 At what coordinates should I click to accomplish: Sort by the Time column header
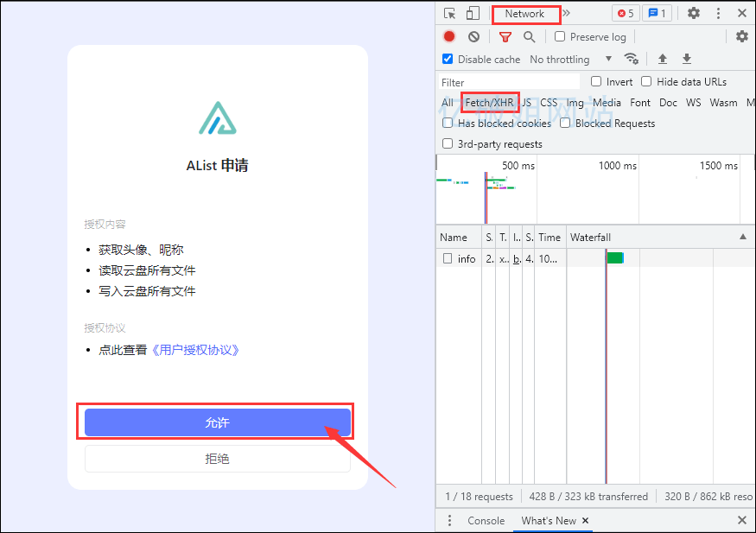550,237
